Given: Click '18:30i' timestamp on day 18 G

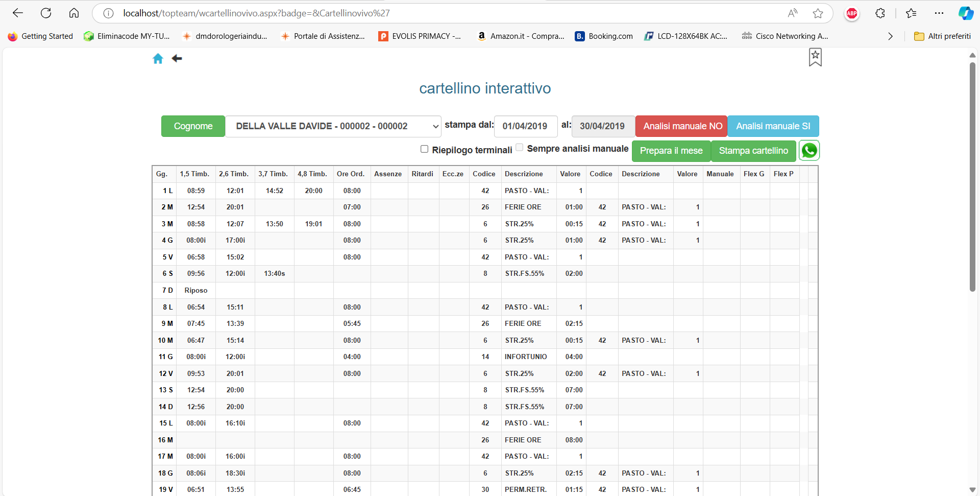Looking at the screenshot, I should tap(235, 474).
